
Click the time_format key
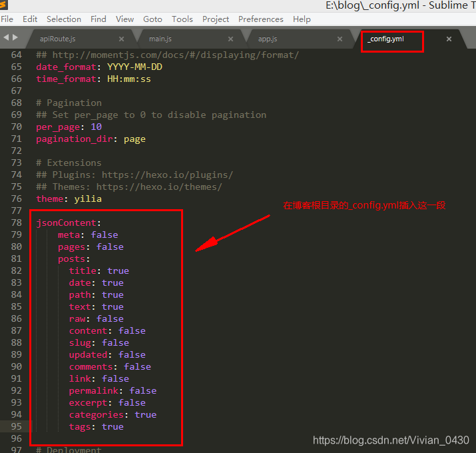(66, 79)
